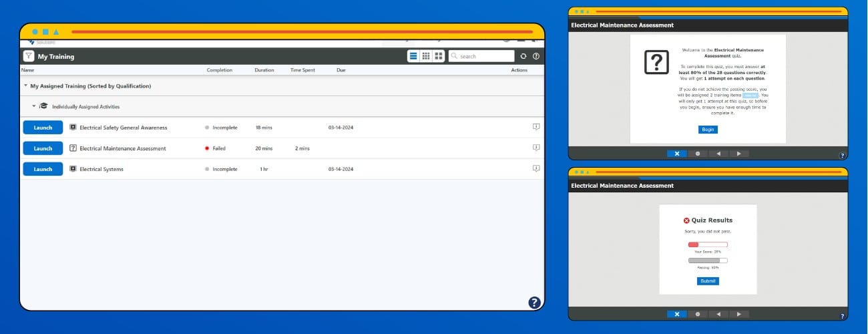Click the filter icon beside My Training

pyautogui.click(x=29, y=56)
